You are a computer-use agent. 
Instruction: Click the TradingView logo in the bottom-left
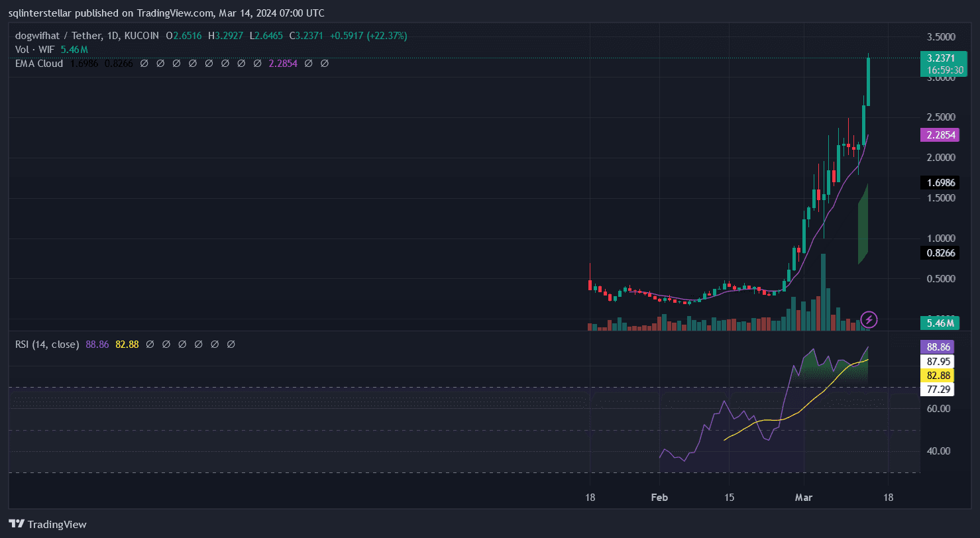[x=48, y=524]
